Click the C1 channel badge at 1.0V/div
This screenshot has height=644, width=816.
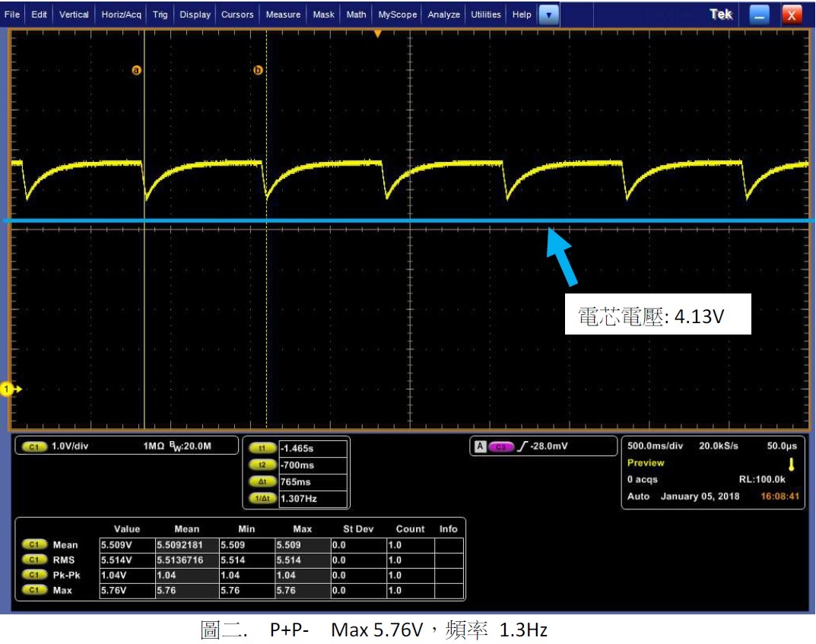tap(33, 447)
